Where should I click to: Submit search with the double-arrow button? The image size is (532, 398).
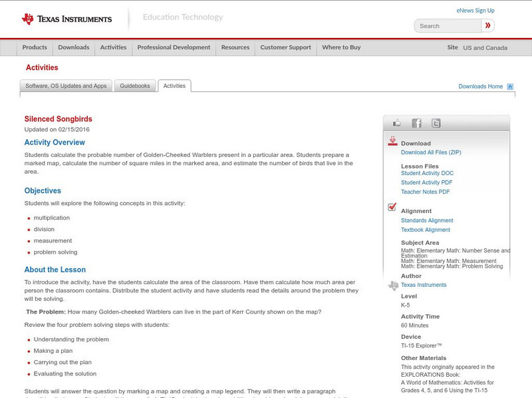coord(488,25)
